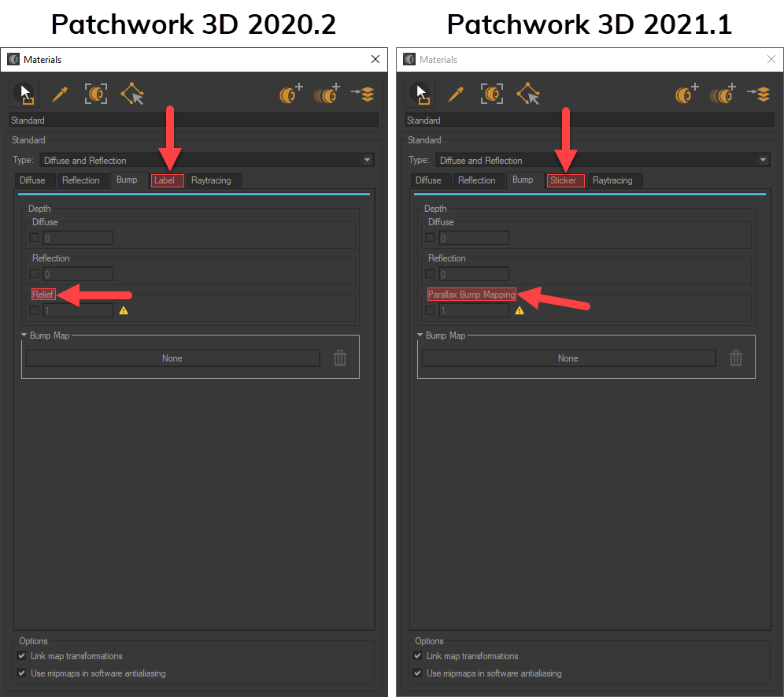Click the Parallax Bump Mapping warning icon in 2021.1

[x=520, y=311]
